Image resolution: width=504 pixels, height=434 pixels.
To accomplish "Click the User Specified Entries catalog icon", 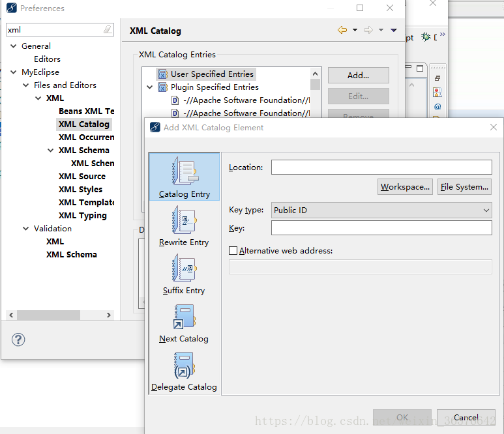I will tap(162, 74).
